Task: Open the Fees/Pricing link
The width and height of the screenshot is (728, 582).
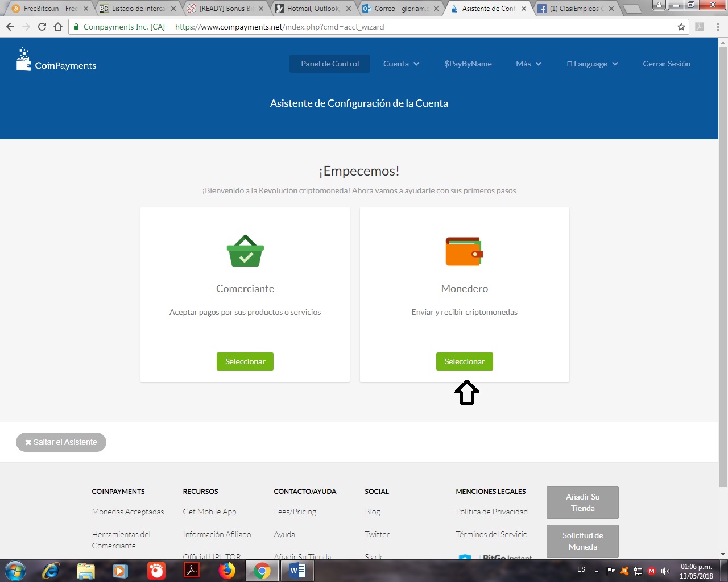Action: (295, 512)
